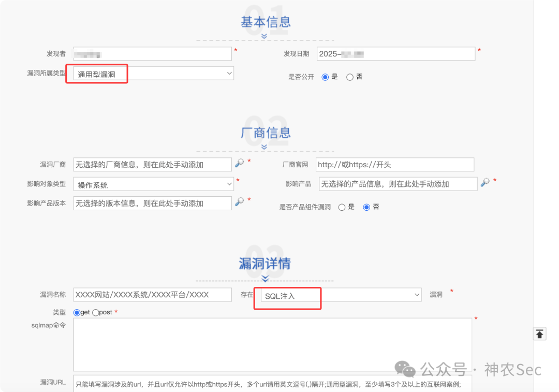Click inside the sqlmap命令 text area
Screen dimensions: 559x392
tap(273, 344)
